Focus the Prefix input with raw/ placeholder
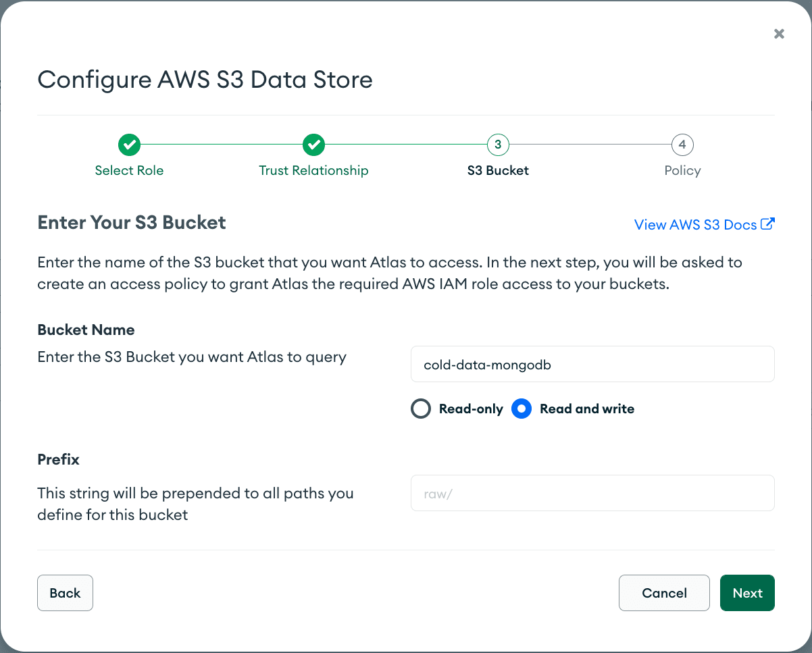812x653 pixels. 592,494
